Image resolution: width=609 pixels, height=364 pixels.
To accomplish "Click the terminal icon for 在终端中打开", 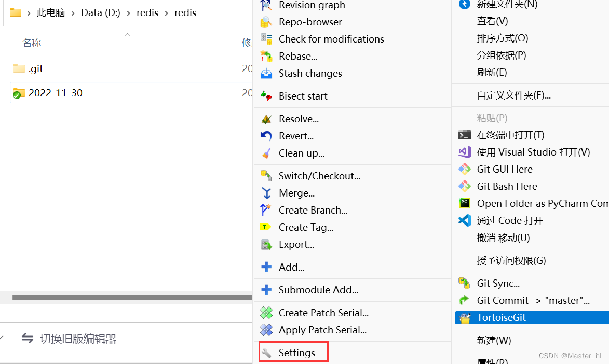I will tap(465, 135).
